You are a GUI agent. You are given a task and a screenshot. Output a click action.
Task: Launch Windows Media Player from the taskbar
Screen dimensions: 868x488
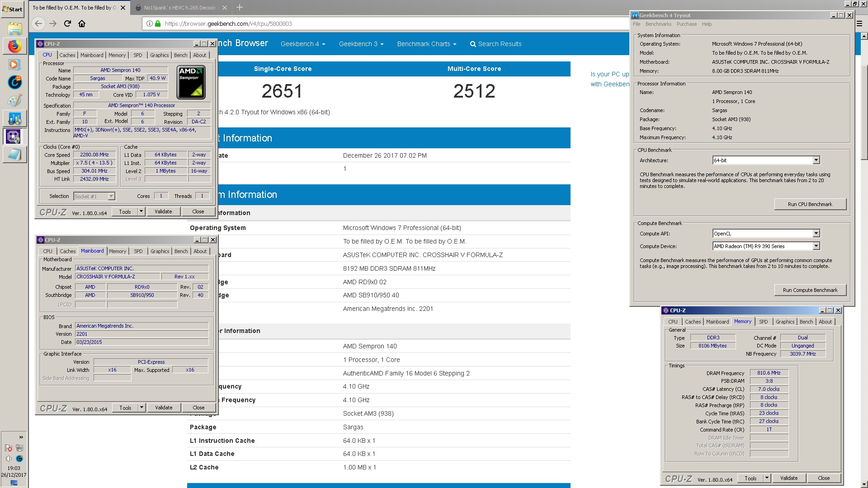[x=14, y=64]
